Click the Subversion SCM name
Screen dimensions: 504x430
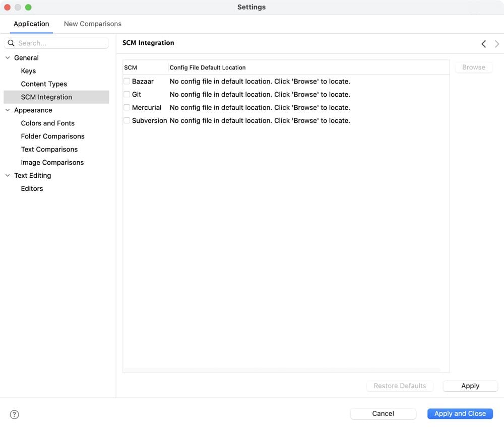(x=150, y=120)
